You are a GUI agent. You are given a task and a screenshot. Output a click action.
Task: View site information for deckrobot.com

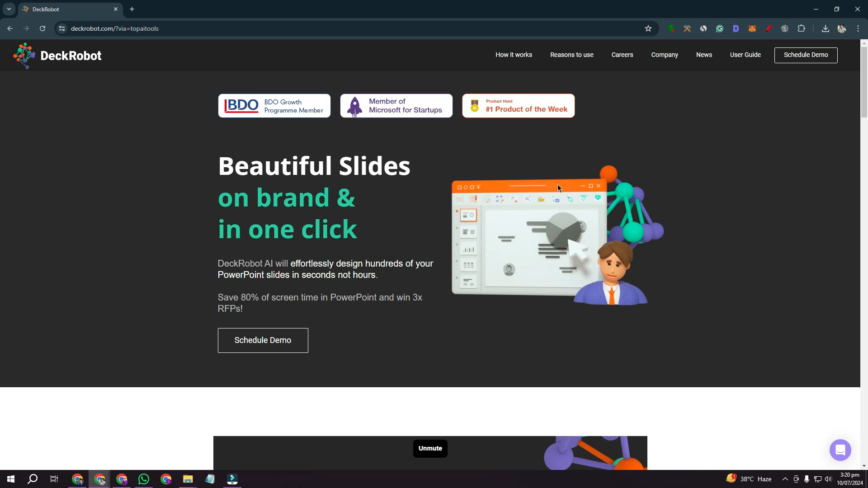coord(62,28)
